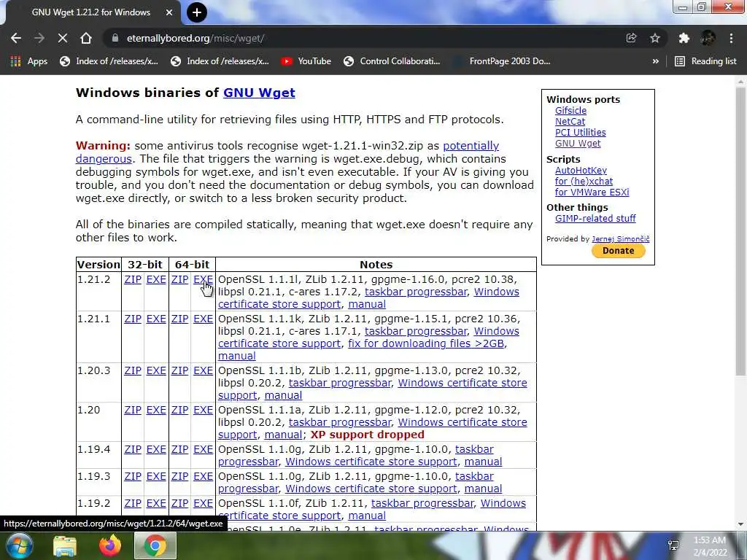This screenshot has width=747, height=560.
Task: Open the YouTube bookmark
Action: [x=306, y=61]
